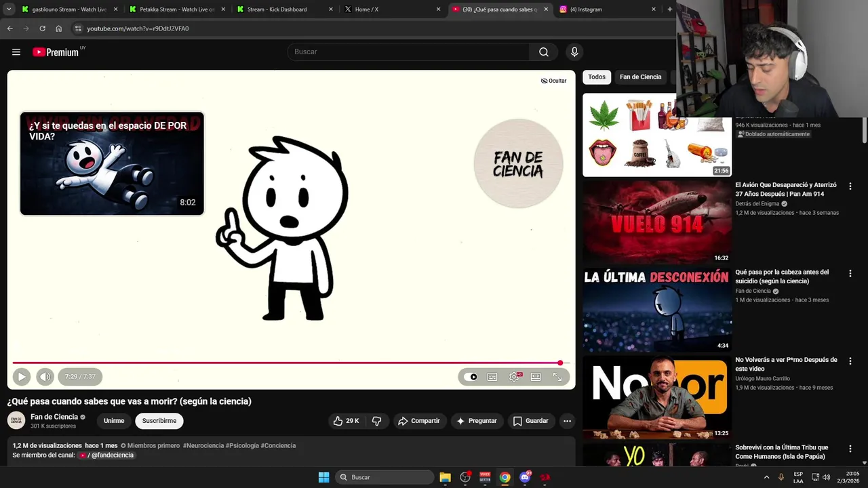Open a new browser tab

[x=670, y=9]
